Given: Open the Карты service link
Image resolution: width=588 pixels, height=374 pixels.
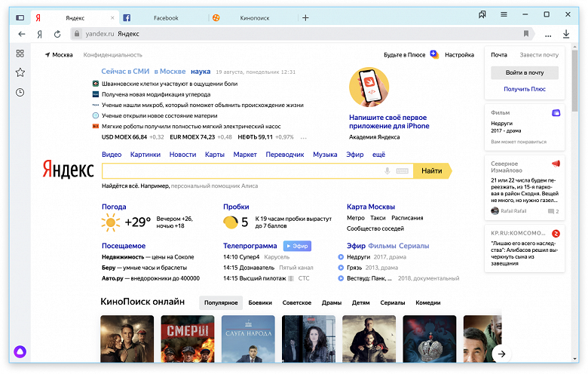Looking at the screenshot, I should 215,155.
